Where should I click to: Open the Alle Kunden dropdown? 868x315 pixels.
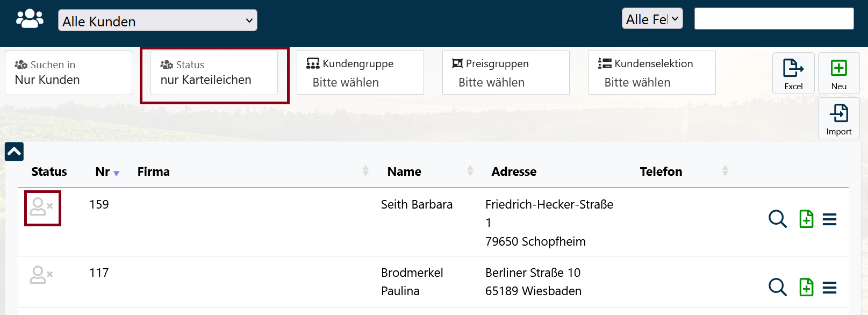click(x=157, y=21)
